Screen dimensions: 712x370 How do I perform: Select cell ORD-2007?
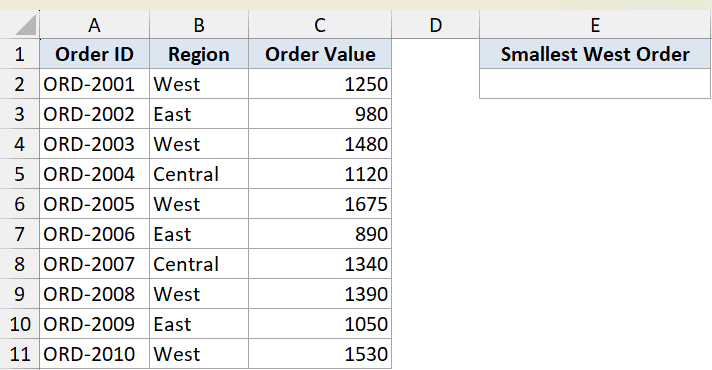(94, 264)
